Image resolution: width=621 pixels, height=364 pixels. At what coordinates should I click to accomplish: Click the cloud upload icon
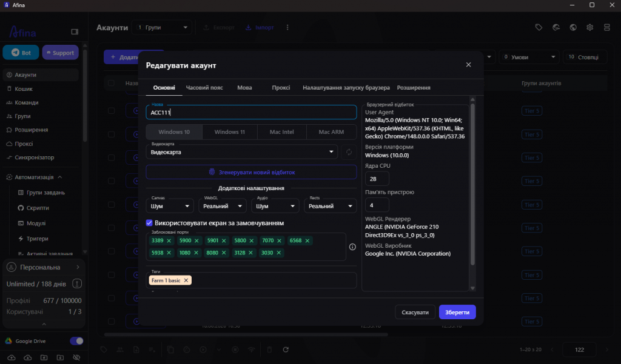pyautogui.click(x=12, y=358)
